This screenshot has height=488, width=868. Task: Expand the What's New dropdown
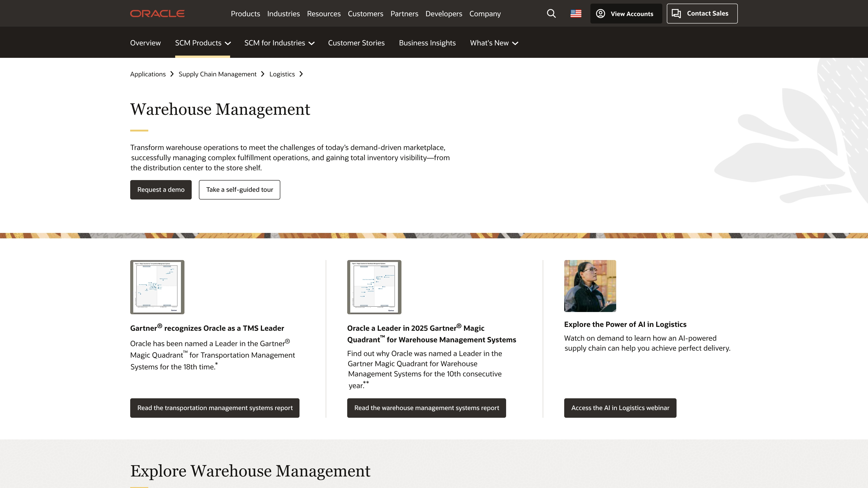tap(494, 43)
